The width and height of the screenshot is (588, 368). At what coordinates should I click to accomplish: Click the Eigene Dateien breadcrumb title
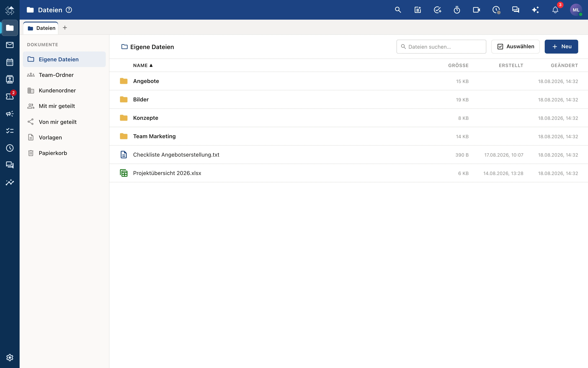point(152,47)
